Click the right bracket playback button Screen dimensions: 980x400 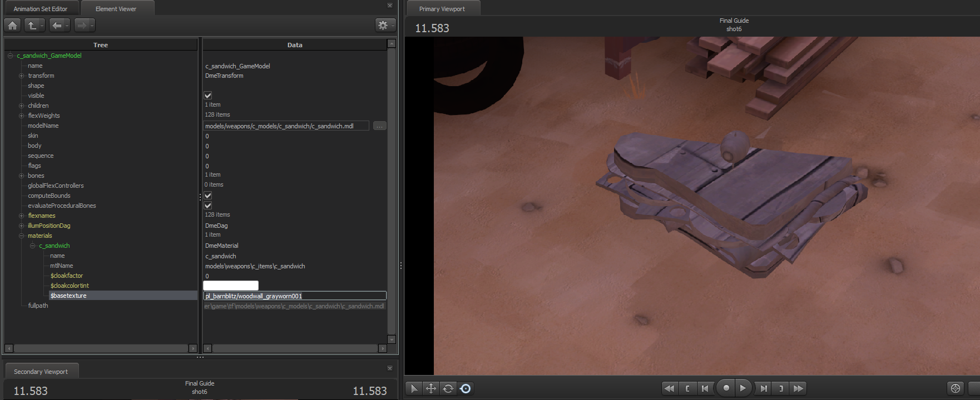(781, 388)
